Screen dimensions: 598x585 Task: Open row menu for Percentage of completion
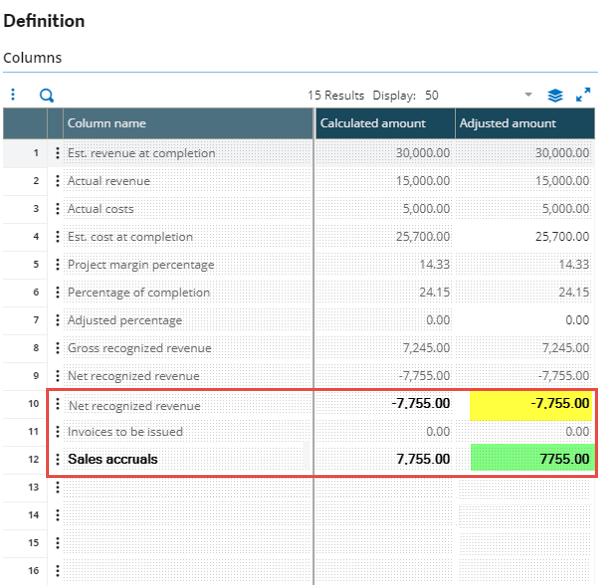tap(58, 292)
